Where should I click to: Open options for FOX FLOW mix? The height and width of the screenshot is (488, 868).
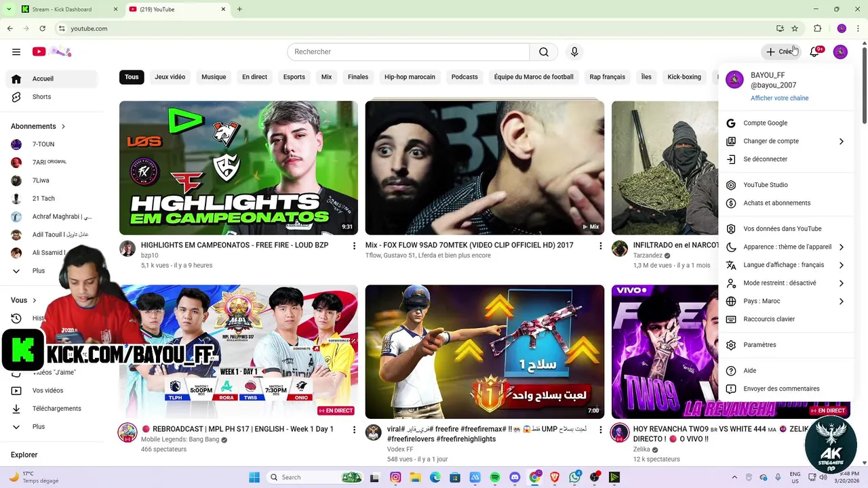click(600, 246)
